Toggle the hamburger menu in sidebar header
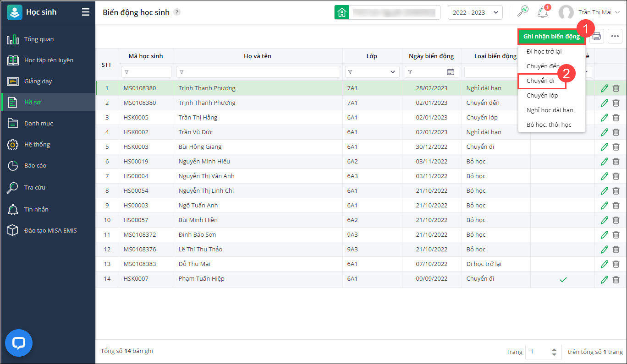 pyautogui.click(x=86, y=12)
